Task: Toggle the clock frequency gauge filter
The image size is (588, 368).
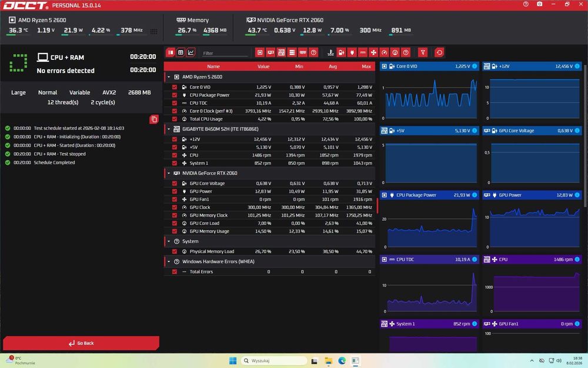Action: pos(384,52)
